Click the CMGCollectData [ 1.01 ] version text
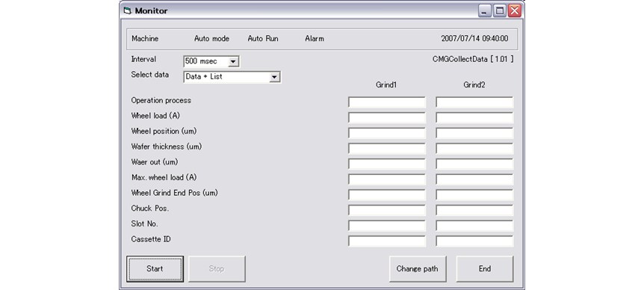 (x=473, y=59)
